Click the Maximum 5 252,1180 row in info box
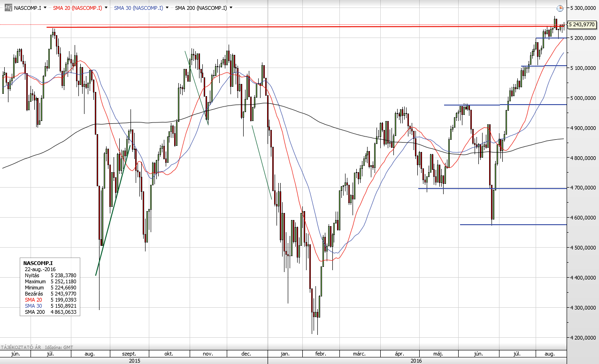This screenshot has height=364, width=599. [x=50, y=281]
